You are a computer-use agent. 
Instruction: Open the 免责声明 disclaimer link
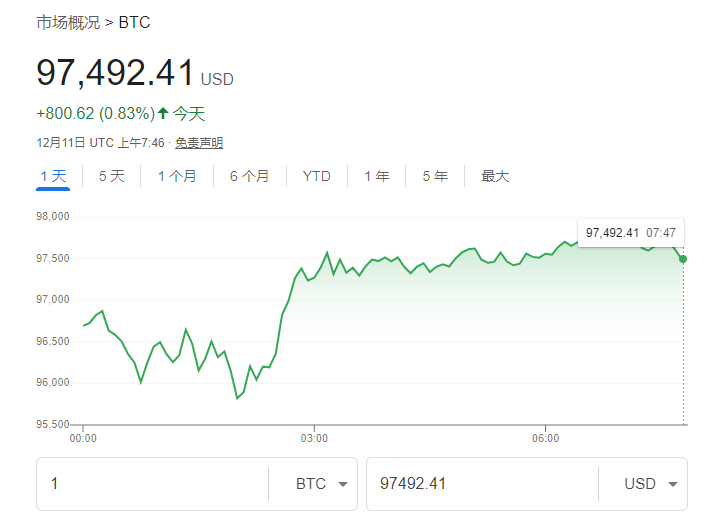(x=199, y=143)
